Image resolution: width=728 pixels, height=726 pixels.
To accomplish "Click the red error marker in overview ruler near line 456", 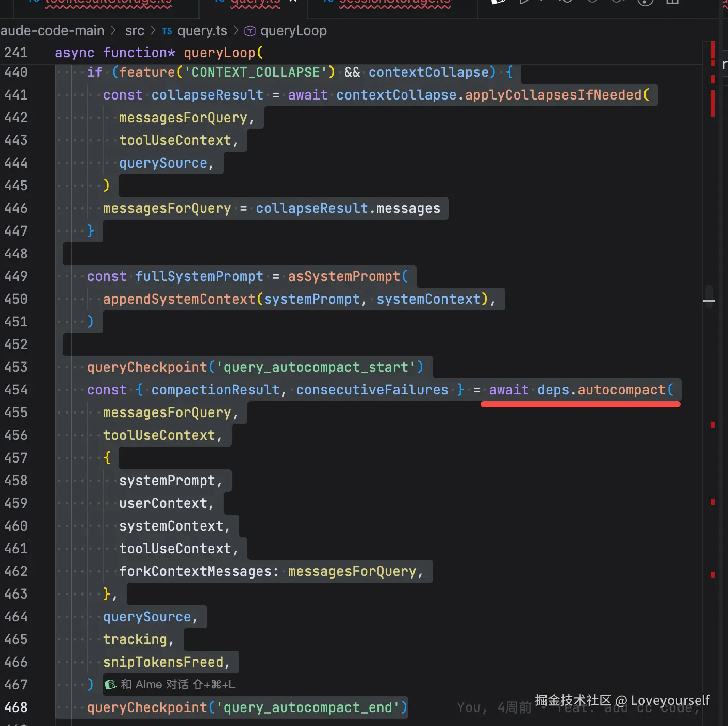I will [x=713, y=425].
